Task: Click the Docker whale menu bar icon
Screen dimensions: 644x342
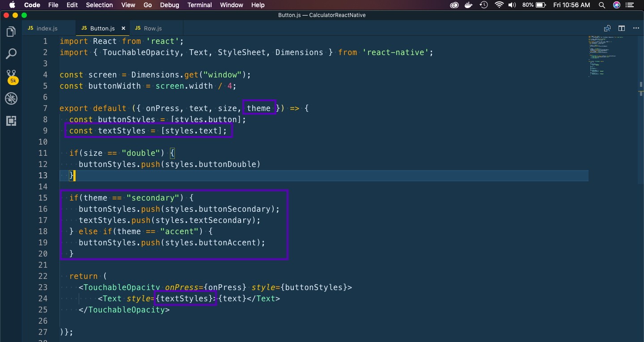Action: [469, 5]
